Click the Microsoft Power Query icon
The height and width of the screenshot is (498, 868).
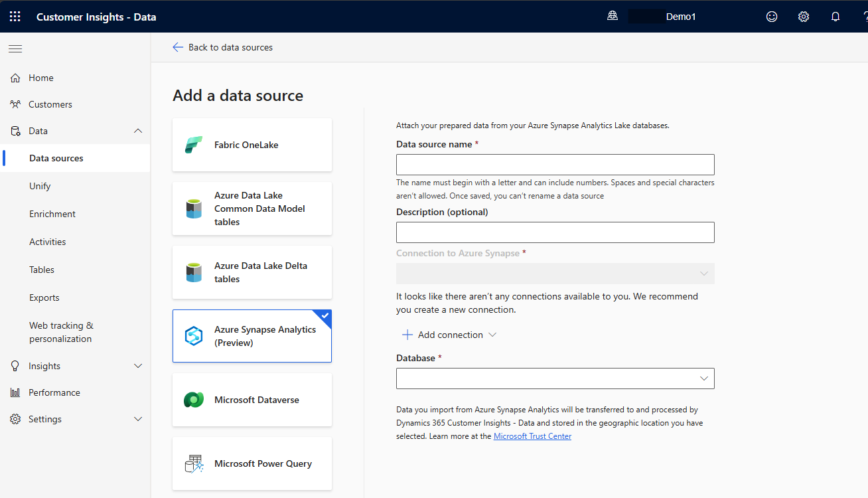tap(194, 463)
